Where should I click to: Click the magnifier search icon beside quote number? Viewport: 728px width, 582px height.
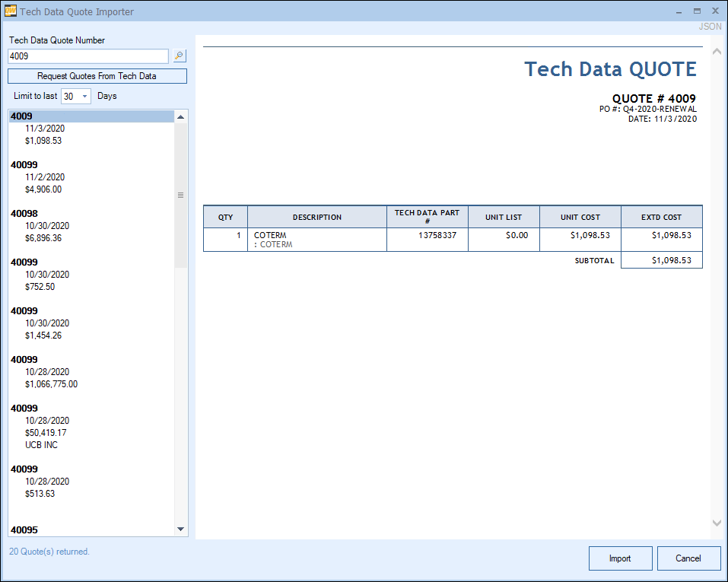(180, 56)
